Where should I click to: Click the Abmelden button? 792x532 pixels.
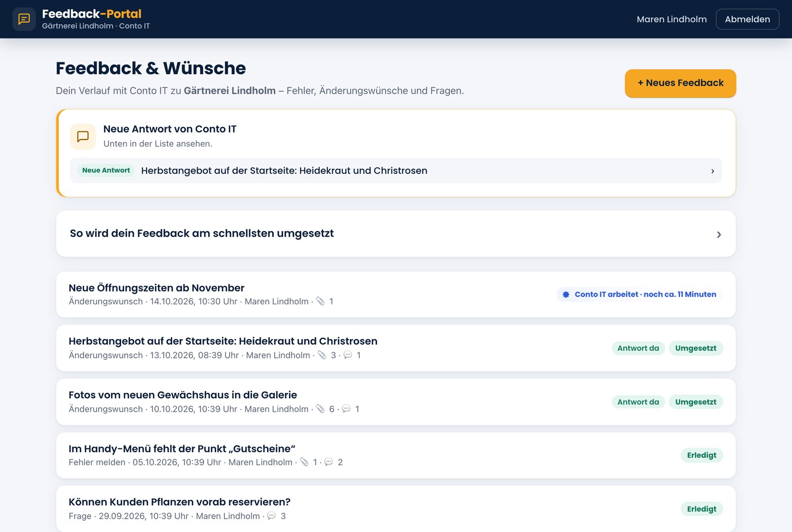[x=747, y=19]
